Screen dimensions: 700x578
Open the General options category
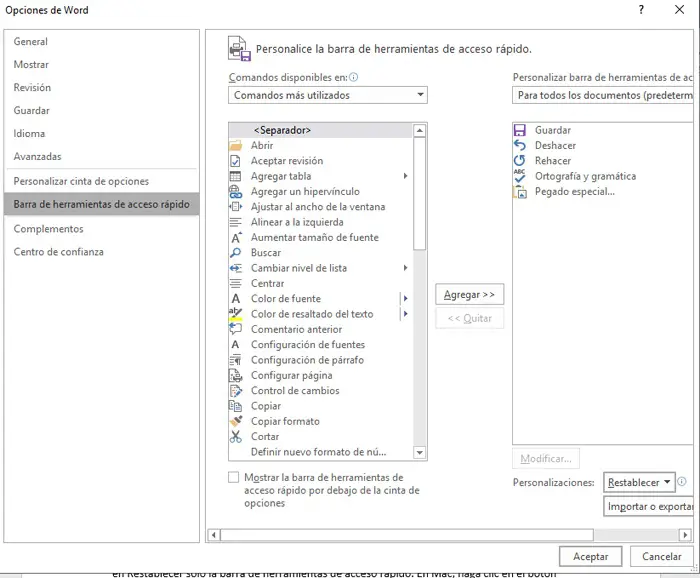(102, 42)
